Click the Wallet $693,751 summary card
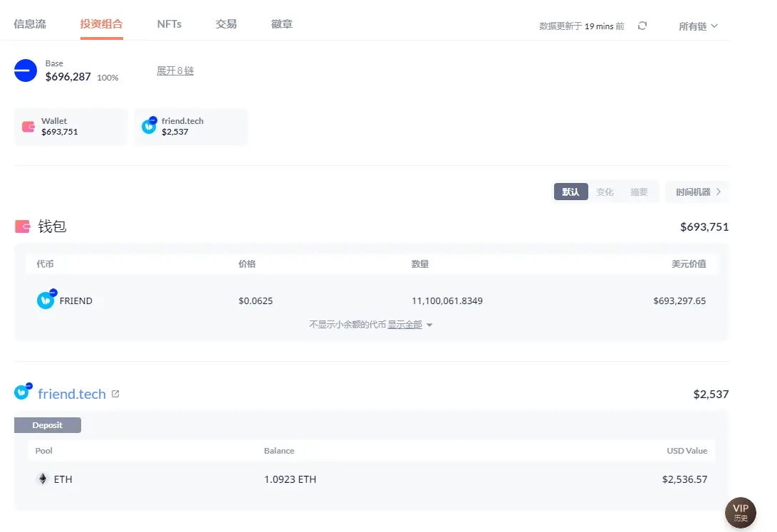 [71, 126]
